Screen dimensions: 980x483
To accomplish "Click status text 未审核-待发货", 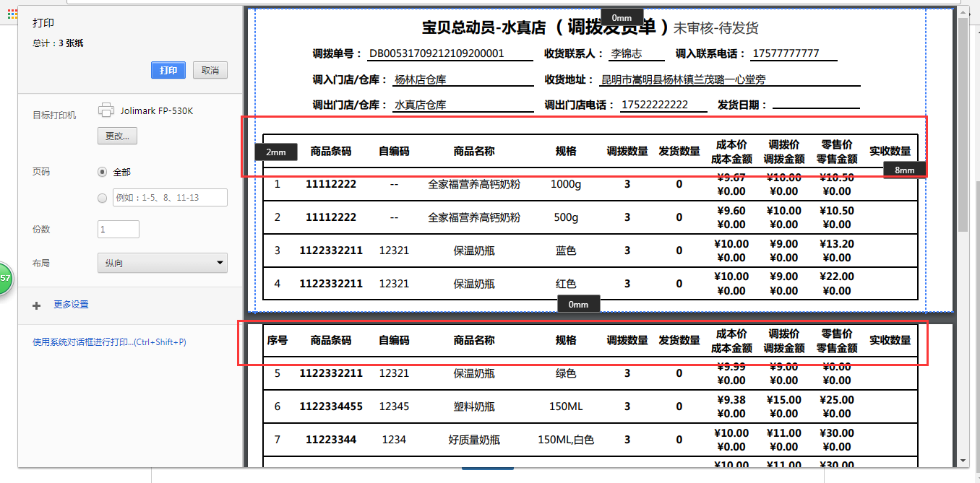I will [x=716, y=28].
